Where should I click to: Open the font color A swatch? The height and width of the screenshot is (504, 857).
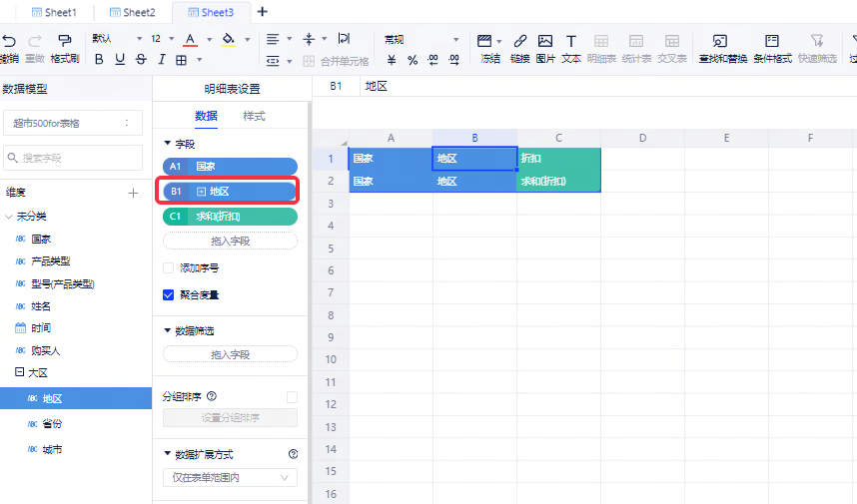(190, 40)
